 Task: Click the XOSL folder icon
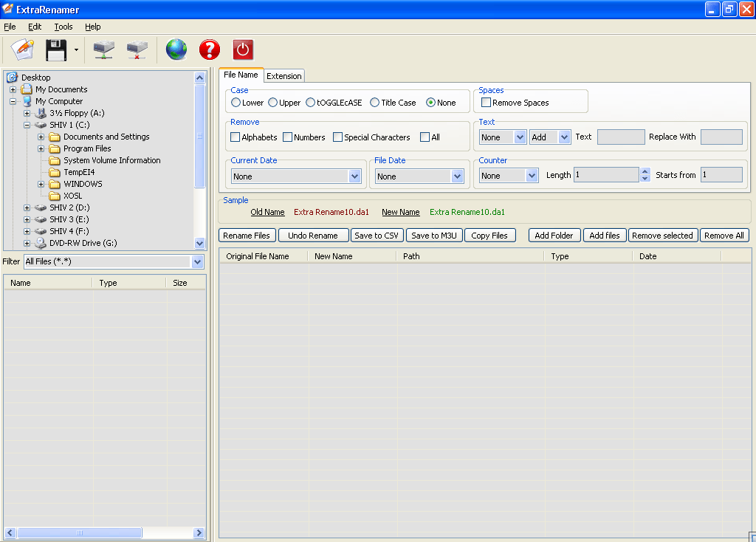(55, 196)
